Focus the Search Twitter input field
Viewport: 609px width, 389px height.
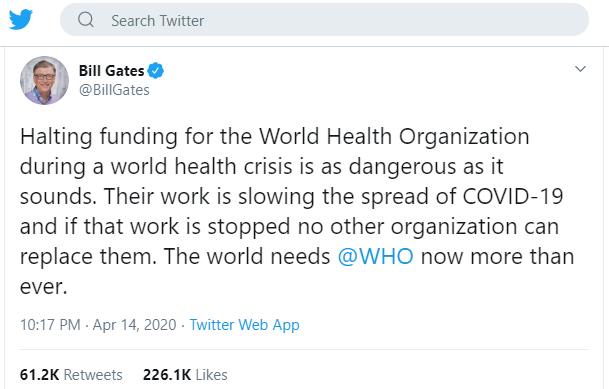pyautogui.click(x=324, y=20)
